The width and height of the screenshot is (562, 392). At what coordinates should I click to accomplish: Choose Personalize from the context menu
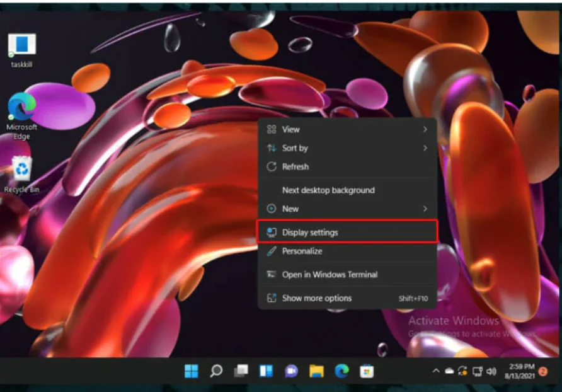coord(302,251)
